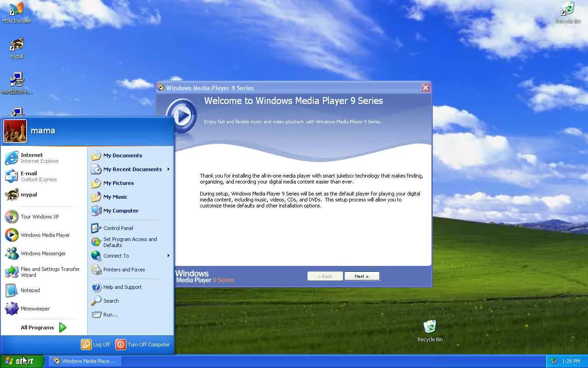Launch Notepad from the Start menu
Screen dimensions: 588x368
(x=44, y=290)
